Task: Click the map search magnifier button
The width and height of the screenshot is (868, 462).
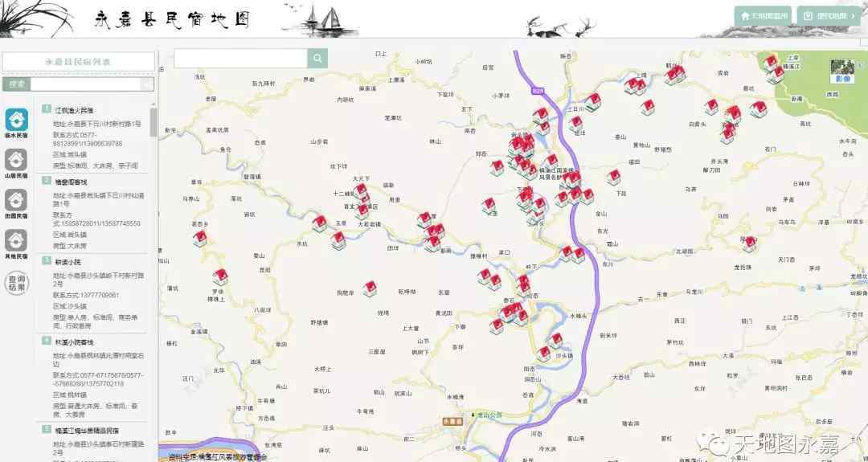Action: [x=317, y=59]
